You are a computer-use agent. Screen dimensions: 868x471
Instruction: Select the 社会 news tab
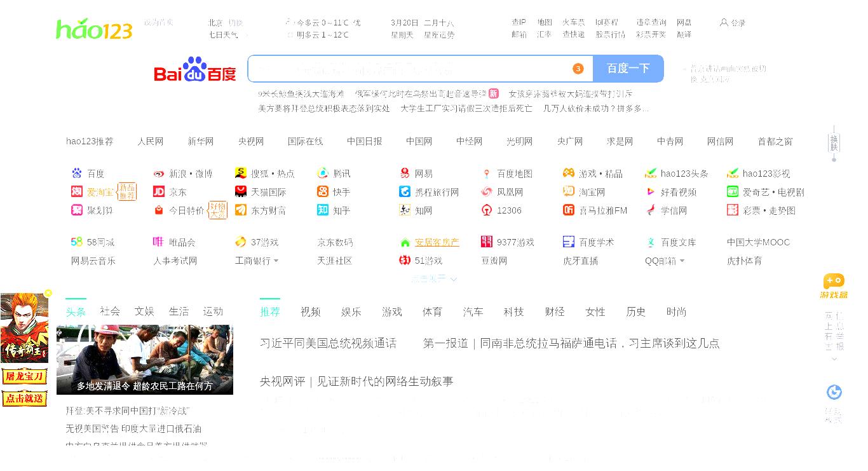pyautogui.click(x=110, y=311)
